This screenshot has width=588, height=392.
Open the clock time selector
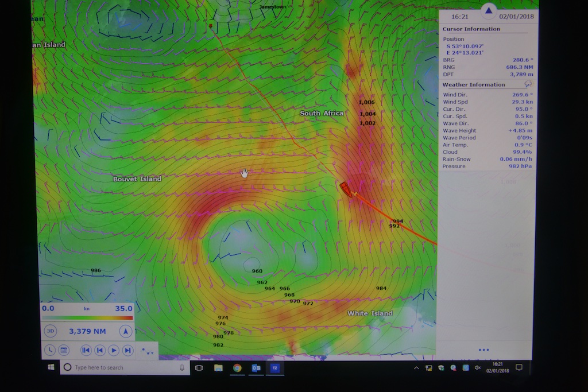tap(50, 350)
